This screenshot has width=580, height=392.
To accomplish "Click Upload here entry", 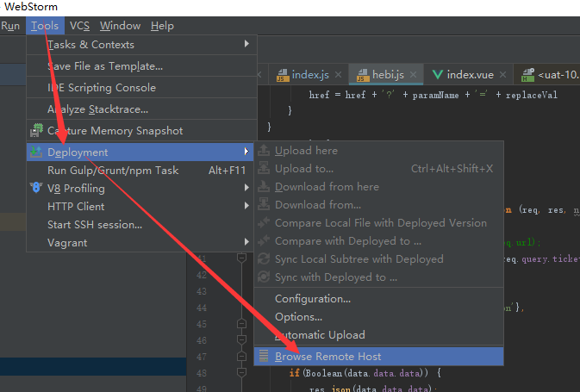I will pyautogui.click(x=379, y=151).
